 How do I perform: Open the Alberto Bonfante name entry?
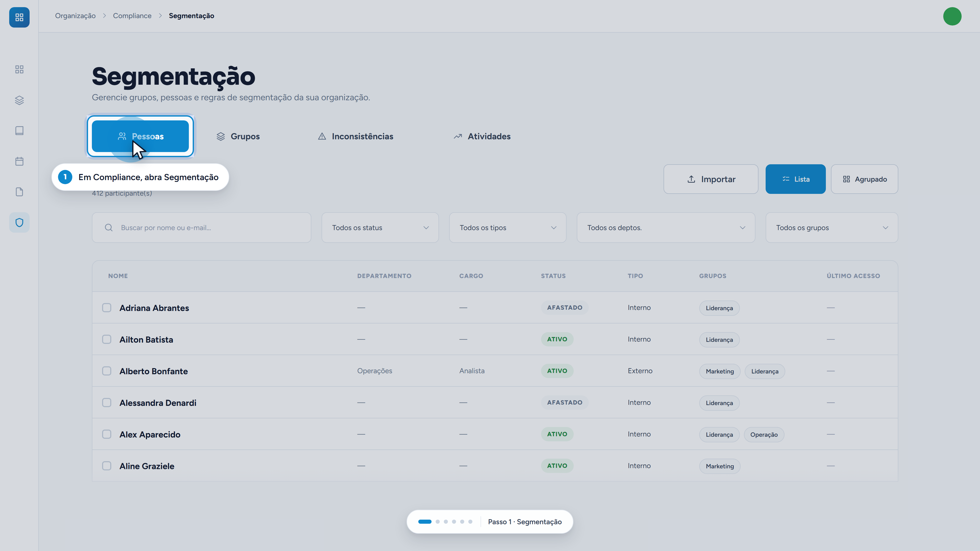tap(154, 371)
